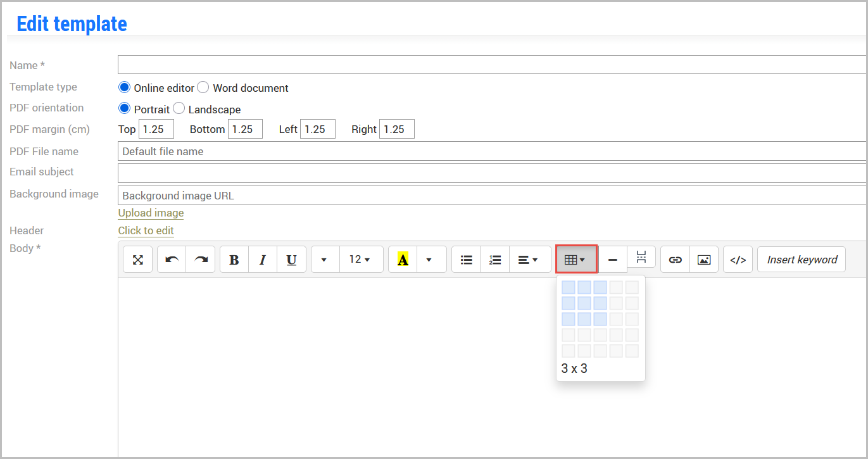
Task: Insert a hyperlink via the link icon
Action: tap(675, 260)
